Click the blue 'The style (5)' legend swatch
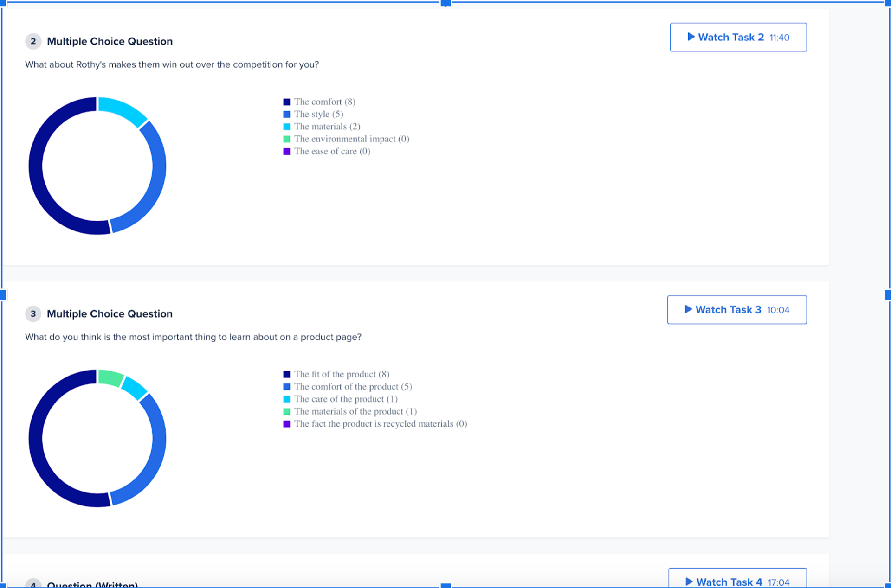The width and height of the screenshot is (891, 588). [x=287, y=114]
